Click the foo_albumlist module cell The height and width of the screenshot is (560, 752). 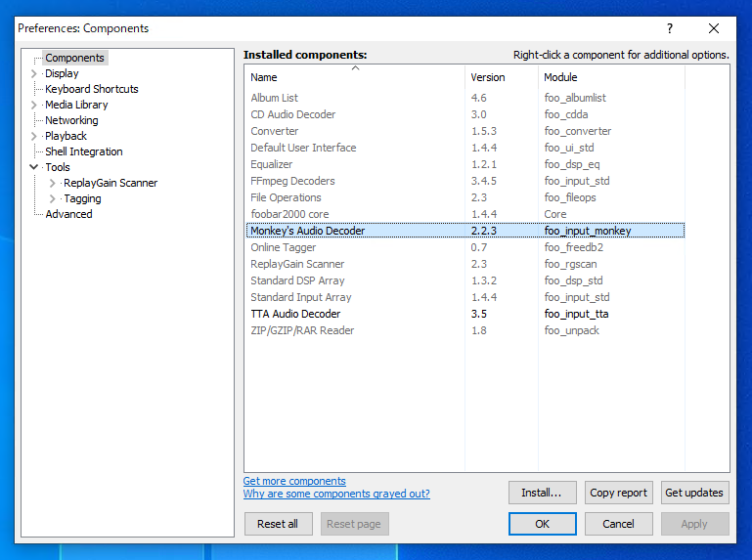(x=575, y=98)
